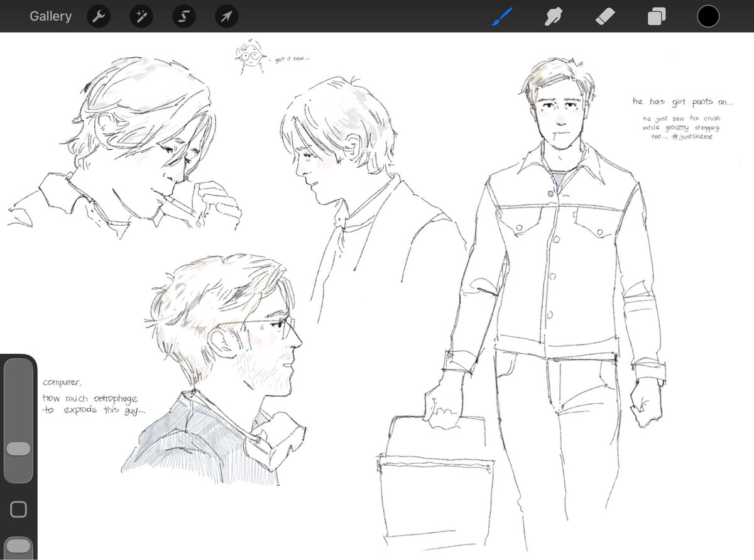754x560 pixels.
Task: Click the brush size slider handle
Action: pyautogui.click(x=18, y=449)
